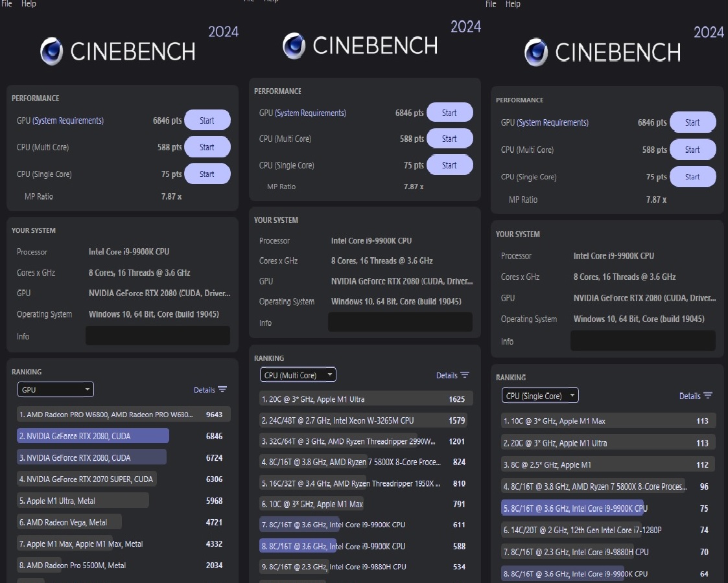Start CPU Multi Core test in left window
728x583 pixels.
coord(207,147)
